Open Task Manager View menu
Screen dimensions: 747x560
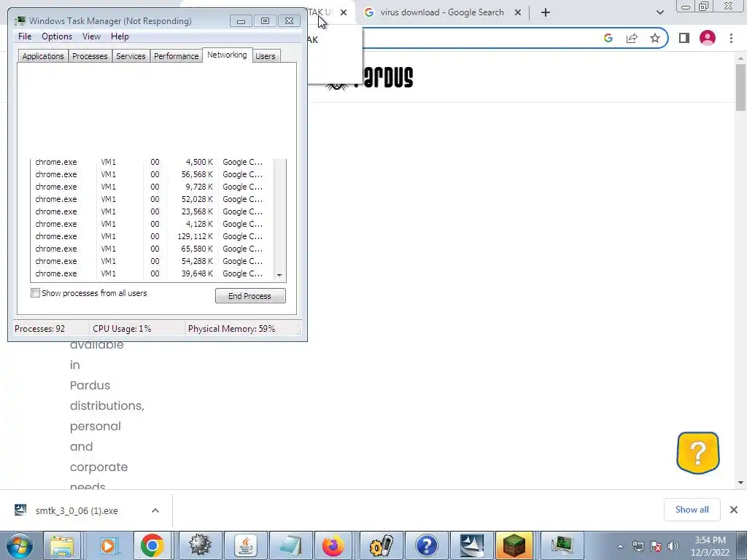[91, 36]
